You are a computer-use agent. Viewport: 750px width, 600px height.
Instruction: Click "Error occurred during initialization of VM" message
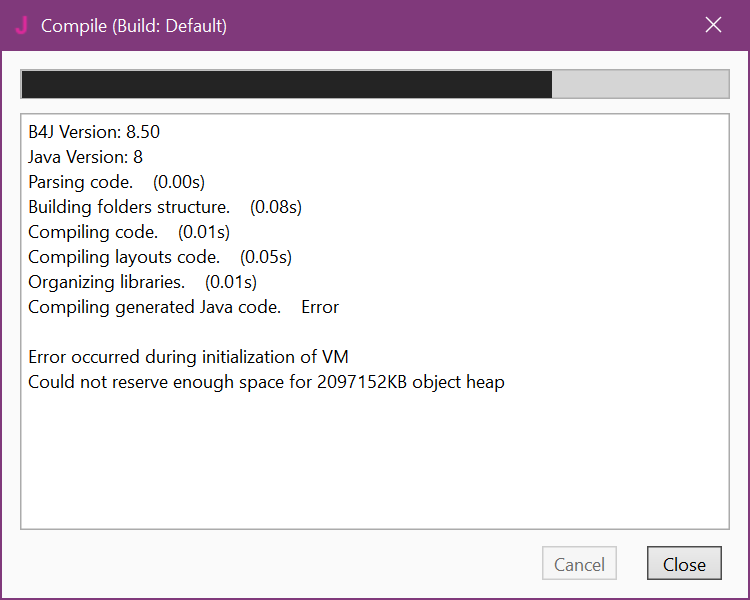[188, 357]
